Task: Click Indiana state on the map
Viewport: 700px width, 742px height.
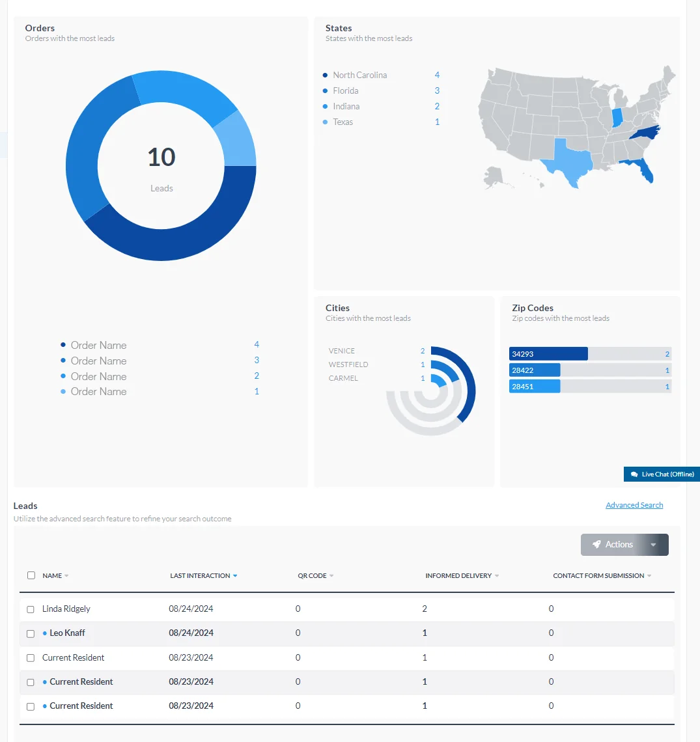Action: coord(617,118)
